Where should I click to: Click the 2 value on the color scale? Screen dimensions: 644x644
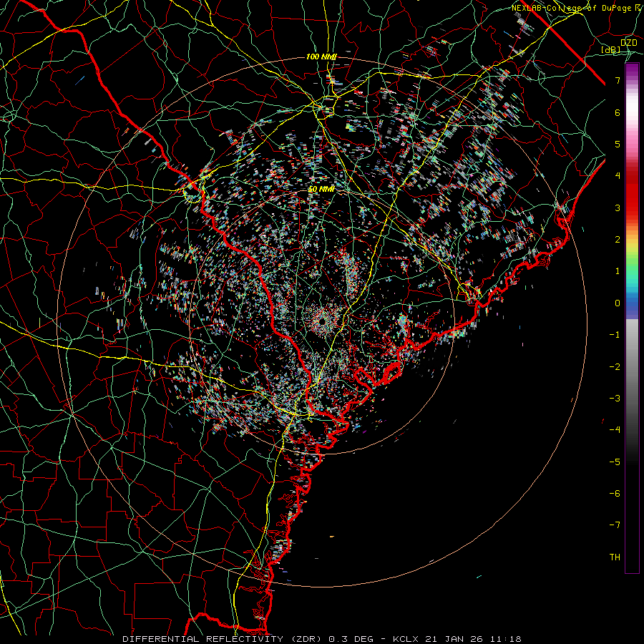[x=618, y=240]
